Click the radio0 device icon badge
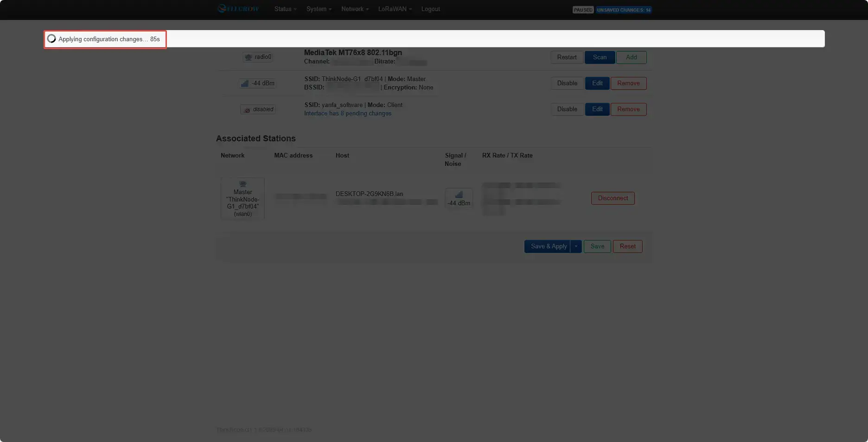The image size is (868, 442). (x=258, y=57)
